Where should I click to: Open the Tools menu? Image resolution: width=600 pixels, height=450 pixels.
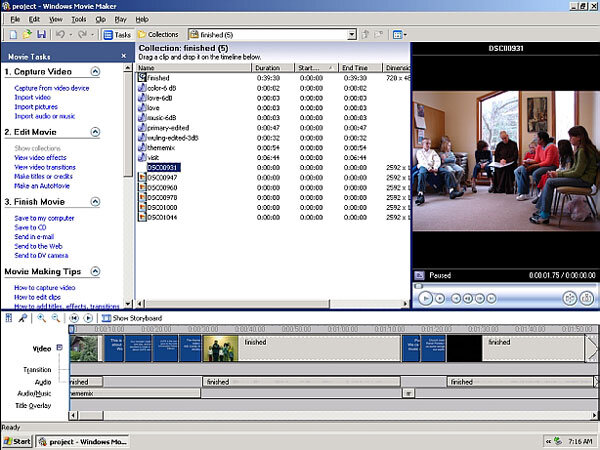click(x=78, y=19)
